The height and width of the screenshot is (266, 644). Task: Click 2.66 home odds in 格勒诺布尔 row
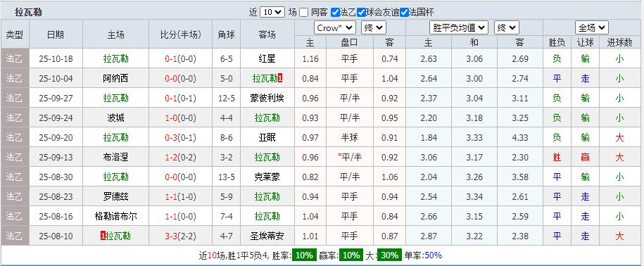tap(429, 216)
